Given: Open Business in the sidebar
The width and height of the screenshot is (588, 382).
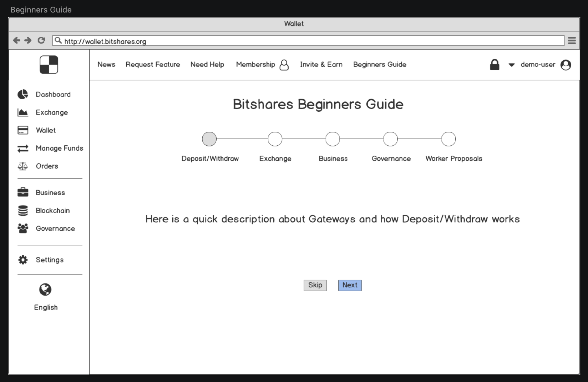Looking at the screenshot, I should (x=50, y=193).
